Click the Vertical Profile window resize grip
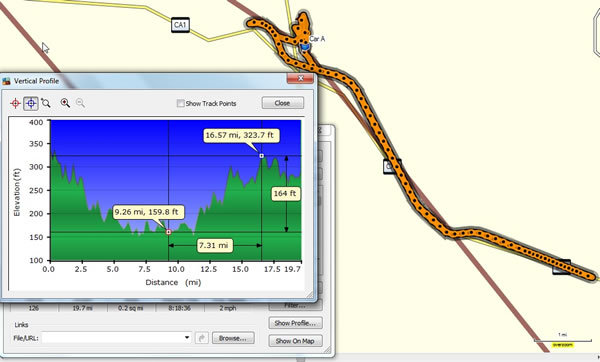Image resolution: width=600 pixels, height=362 pixels. coord(309,295)
